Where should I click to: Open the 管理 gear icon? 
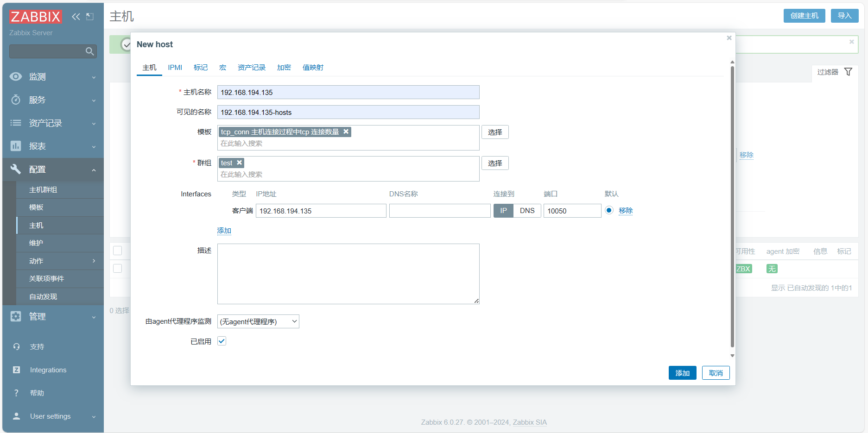click(16, 316)
